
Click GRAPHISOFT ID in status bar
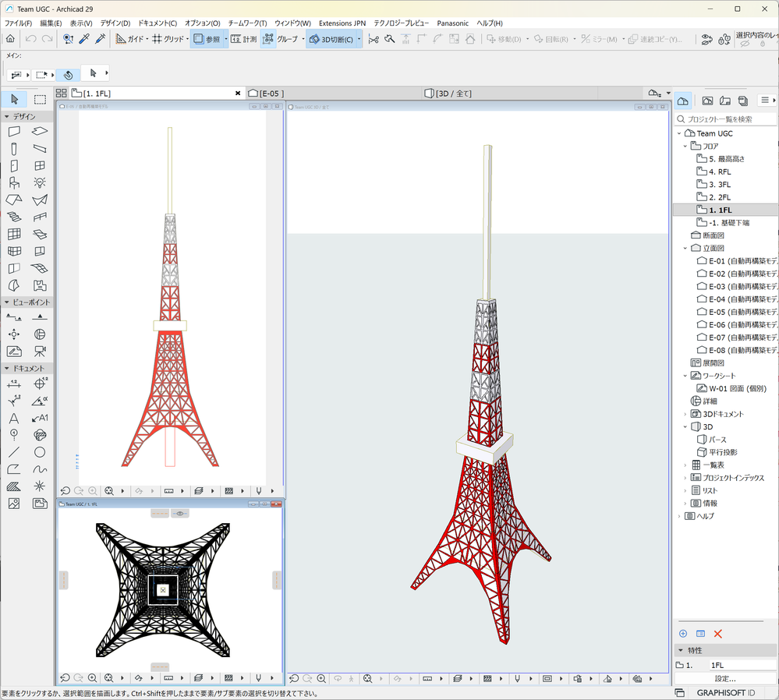pos(726,692)
